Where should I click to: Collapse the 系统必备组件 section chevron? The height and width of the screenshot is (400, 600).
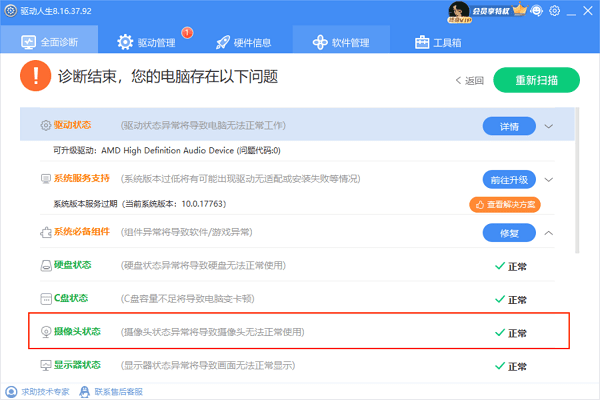coord(549,233)
